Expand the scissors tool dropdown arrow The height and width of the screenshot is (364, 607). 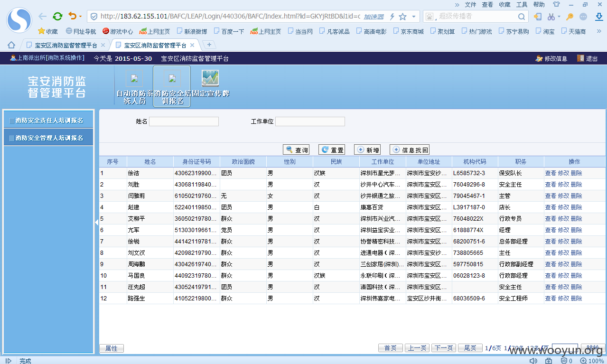click(x=559, y=17)
